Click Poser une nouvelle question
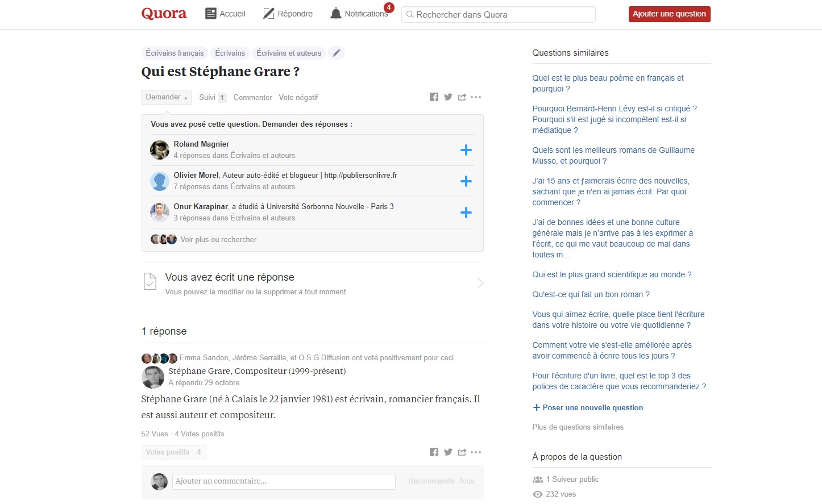 [x=588, y=408]
